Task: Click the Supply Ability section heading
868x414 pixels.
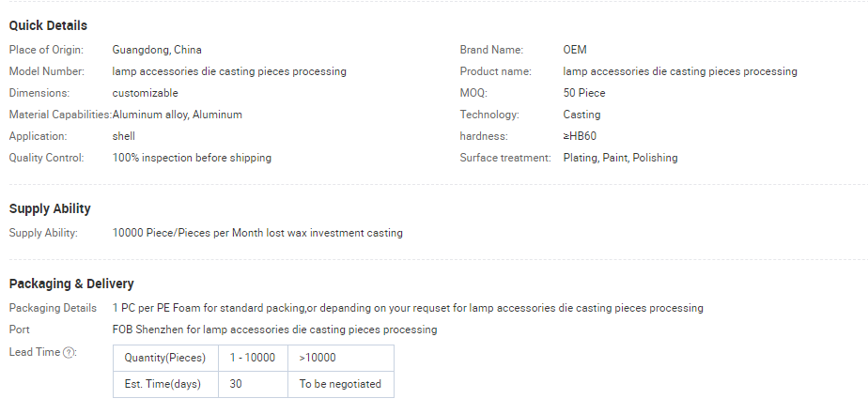Action: pos(50,208)
